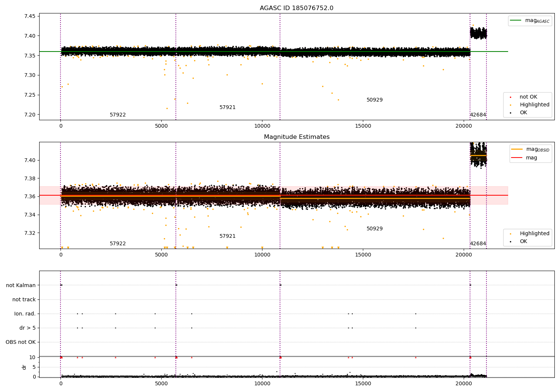Click y tick 7.32 in middle plot
560x392 pixels.
click(30, 233)
